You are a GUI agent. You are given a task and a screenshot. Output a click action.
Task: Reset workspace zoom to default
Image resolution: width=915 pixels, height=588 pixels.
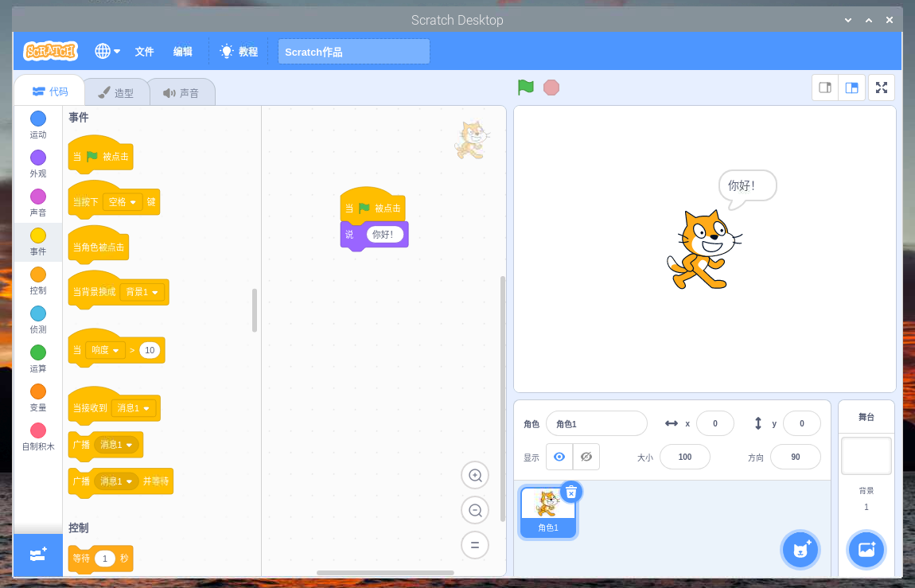pyautogui.click(x=475, y=545)
